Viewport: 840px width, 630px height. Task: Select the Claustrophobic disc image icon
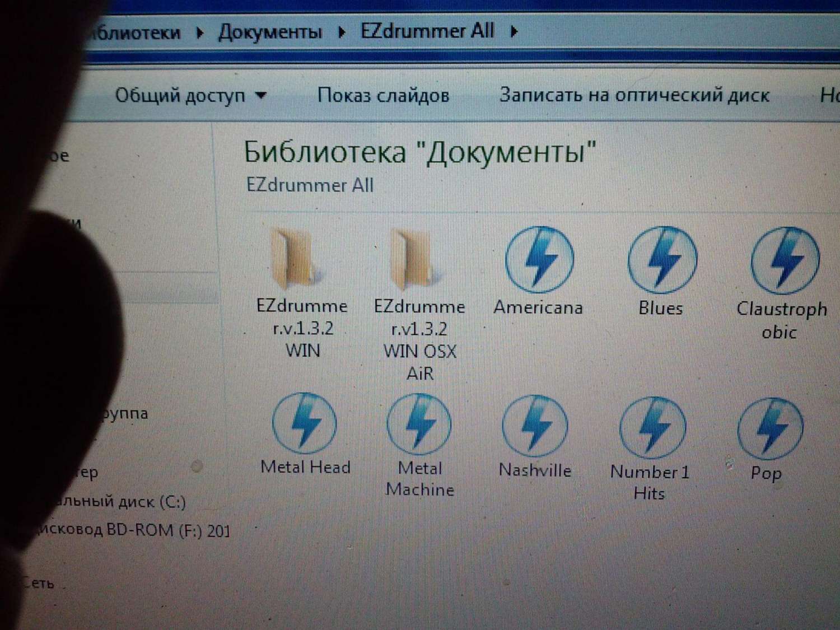(785, 260)
